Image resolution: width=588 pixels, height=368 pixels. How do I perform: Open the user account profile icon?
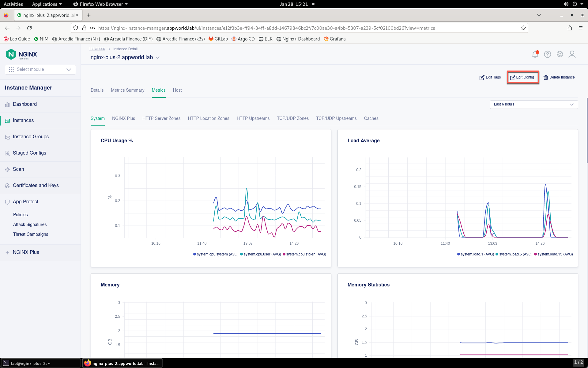click(x=572, y=54)
